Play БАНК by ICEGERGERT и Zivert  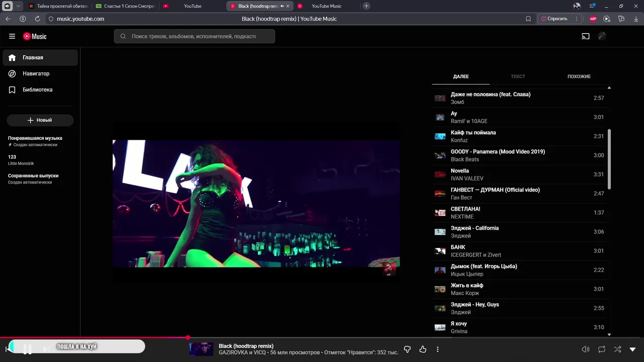pyautogui.click(x=519, y=251)
